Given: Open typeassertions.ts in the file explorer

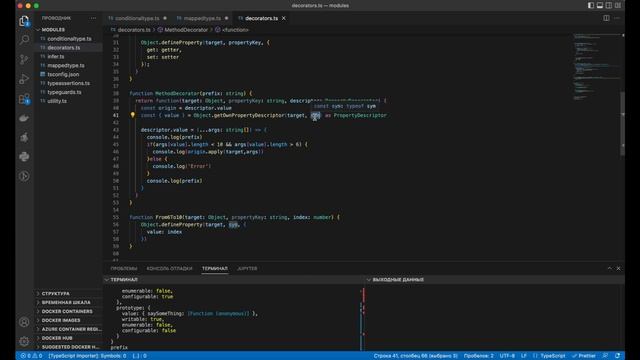Looking at the screenshot, I should [68, 83].
